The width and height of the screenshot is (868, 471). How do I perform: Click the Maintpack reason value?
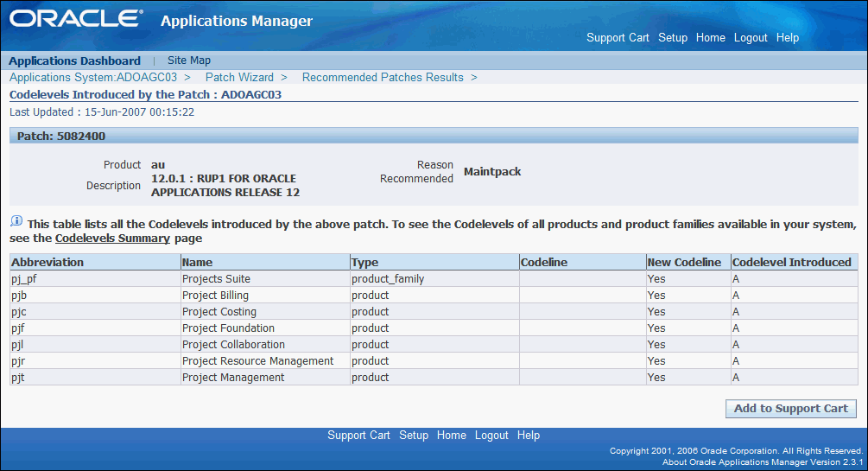coord(492,172)
